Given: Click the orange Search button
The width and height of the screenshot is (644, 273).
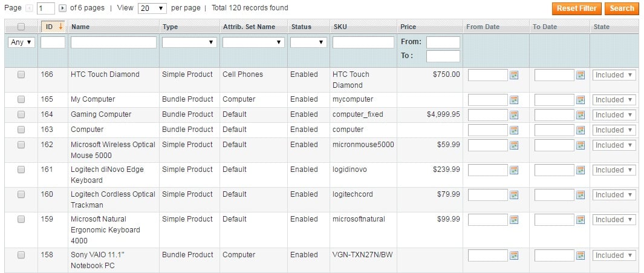Looking at the screenshot, I should coord(622,8).
